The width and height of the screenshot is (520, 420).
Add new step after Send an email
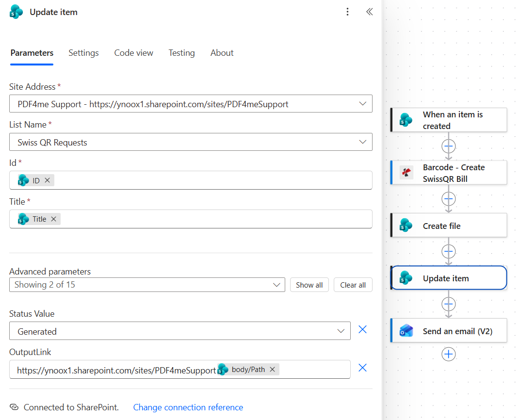point(448,354)
